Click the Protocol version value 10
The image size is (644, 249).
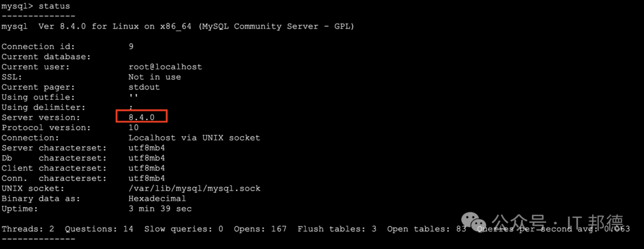(134, 128)
